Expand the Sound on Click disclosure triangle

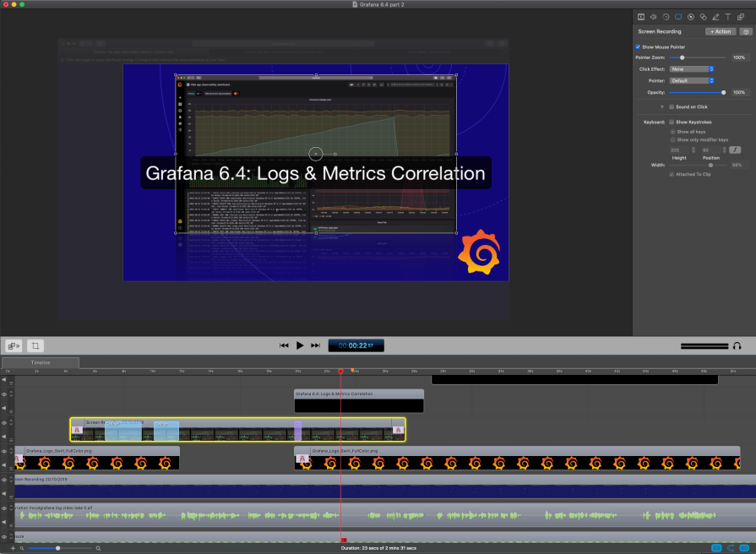point(662,106)
